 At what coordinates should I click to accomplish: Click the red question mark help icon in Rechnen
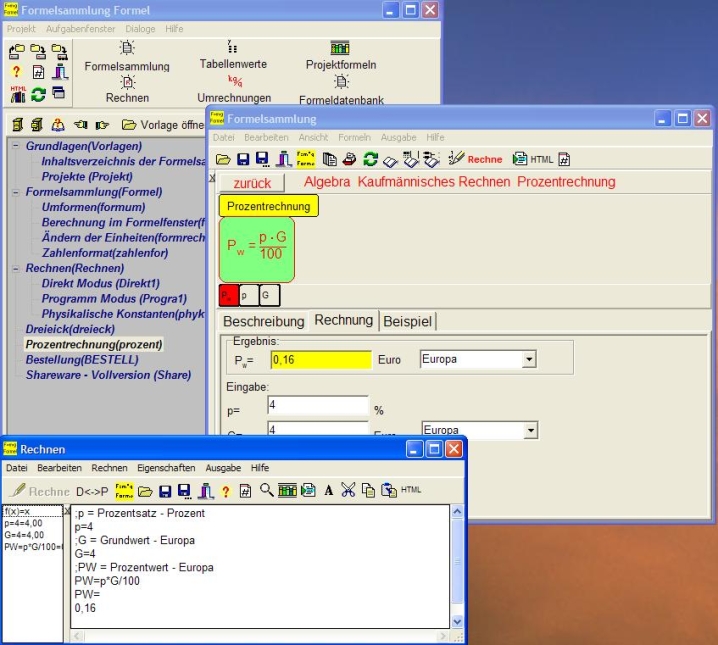pos(226,490)
